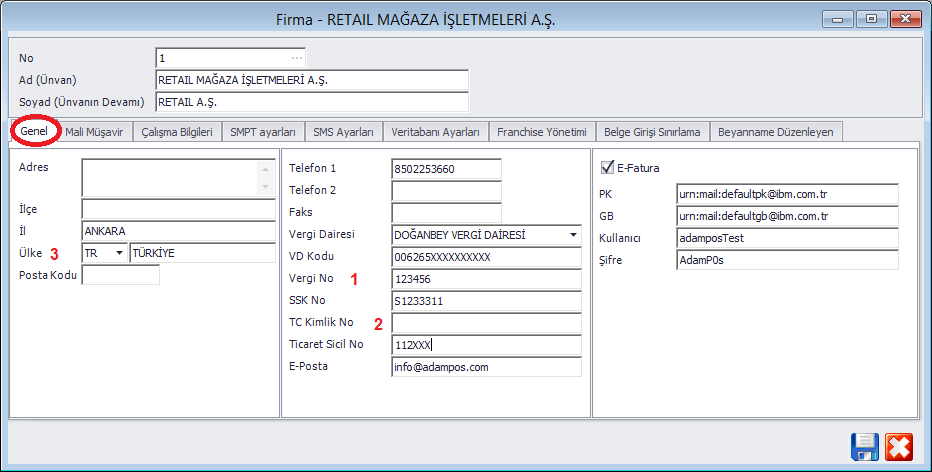Select the Belge Girişi Sınırlama tab
The height and width of the screenshot is (472, 932).
[652, 132]
